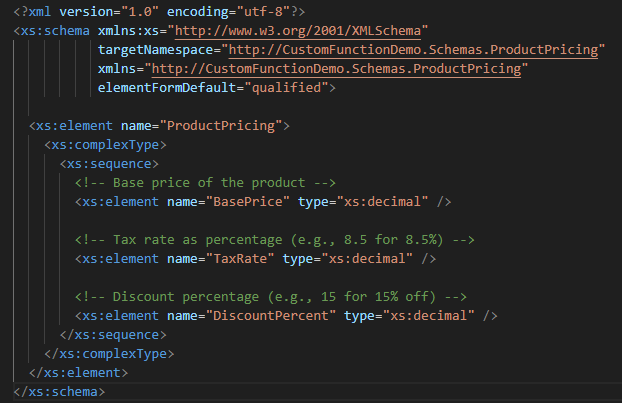Click the closing xs:schema tag

58,392
